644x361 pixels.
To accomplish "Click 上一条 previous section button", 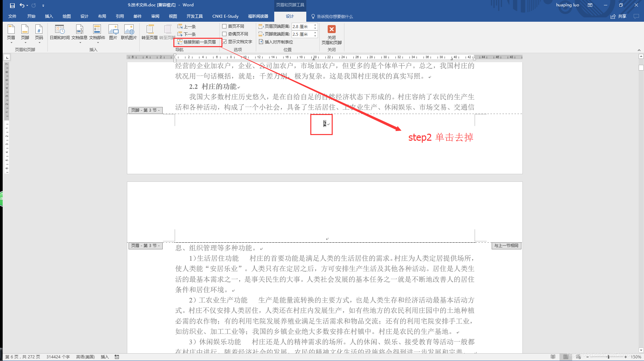I will (x=187, y=26).
